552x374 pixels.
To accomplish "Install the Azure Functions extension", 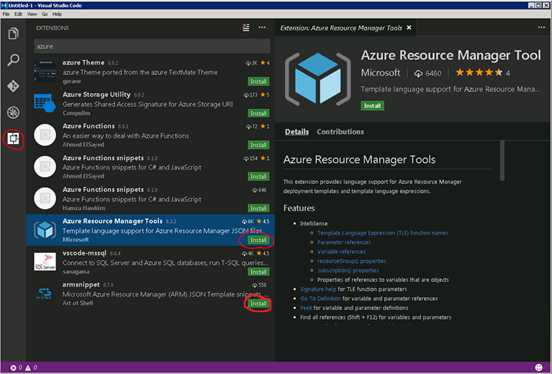I will tap(258, 145).
